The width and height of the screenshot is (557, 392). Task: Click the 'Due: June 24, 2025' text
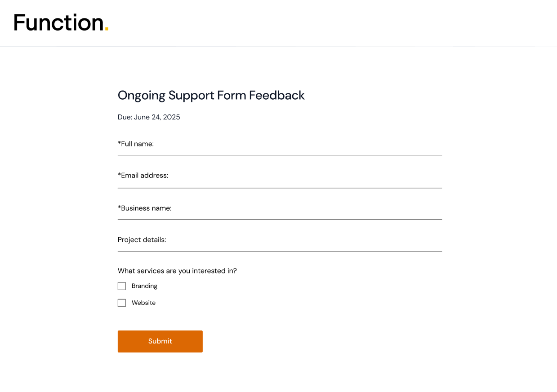(149, 117)
